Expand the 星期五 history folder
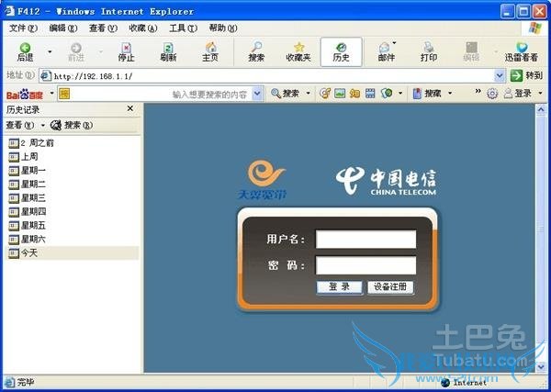Viewport: 551px width, 392px height. coord(27,226)
